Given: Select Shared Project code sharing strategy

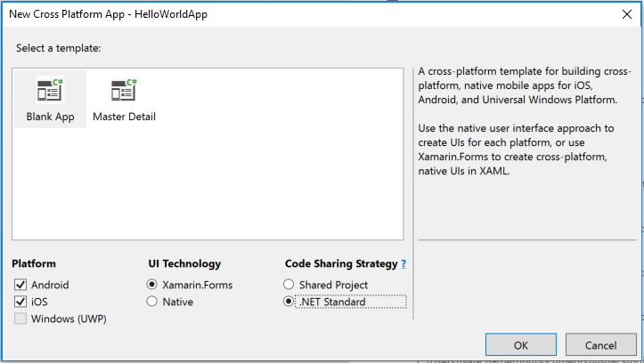Looking at the screenshot, I should (289, 286).
